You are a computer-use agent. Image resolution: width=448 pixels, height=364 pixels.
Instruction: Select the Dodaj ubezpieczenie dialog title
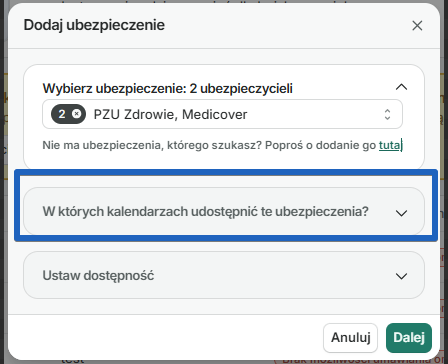pyautogui.click(x=94, y=25)
